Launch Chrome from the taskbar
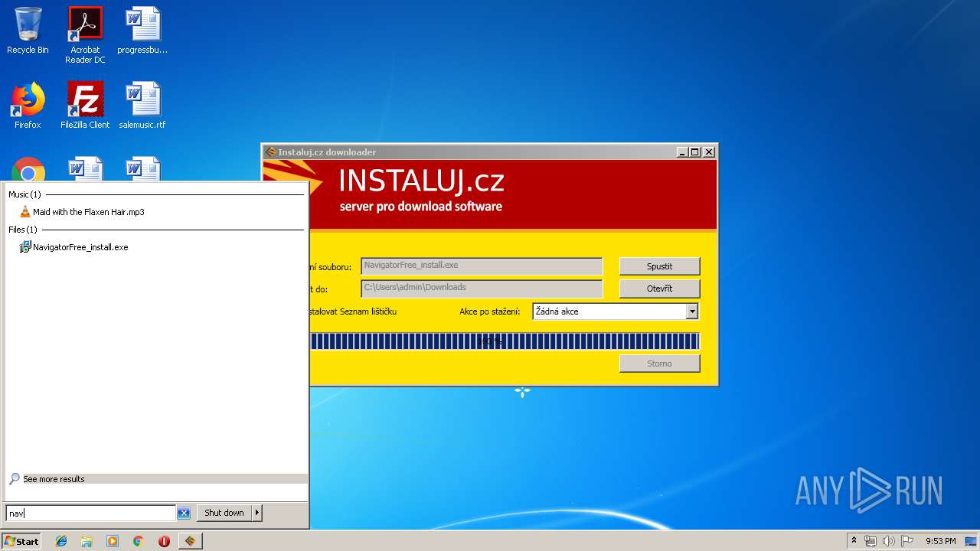Image resolution: width=980 pixels, height=551 pixels. coord(138,541)
